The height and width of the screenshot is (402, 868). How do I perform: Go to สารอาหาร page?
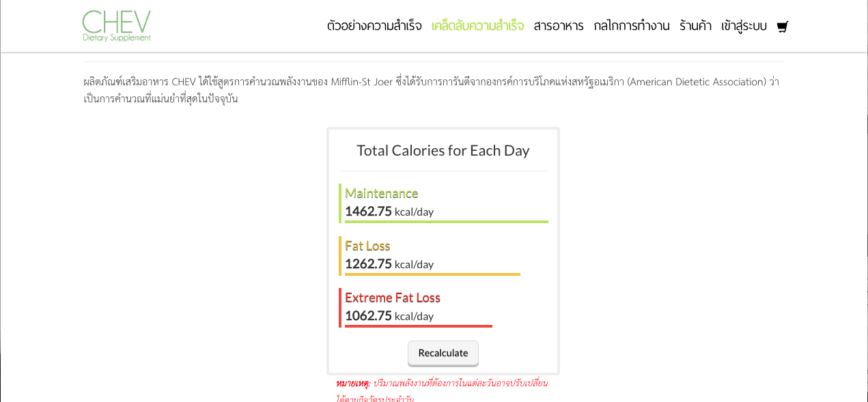559,26
